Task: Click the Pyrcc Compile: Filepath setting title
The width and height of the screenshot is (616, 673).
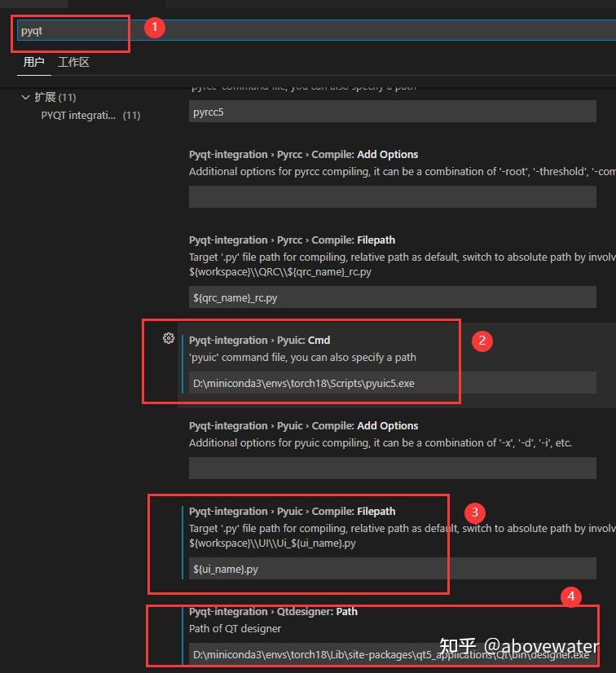Action: (x=292, y=240)
